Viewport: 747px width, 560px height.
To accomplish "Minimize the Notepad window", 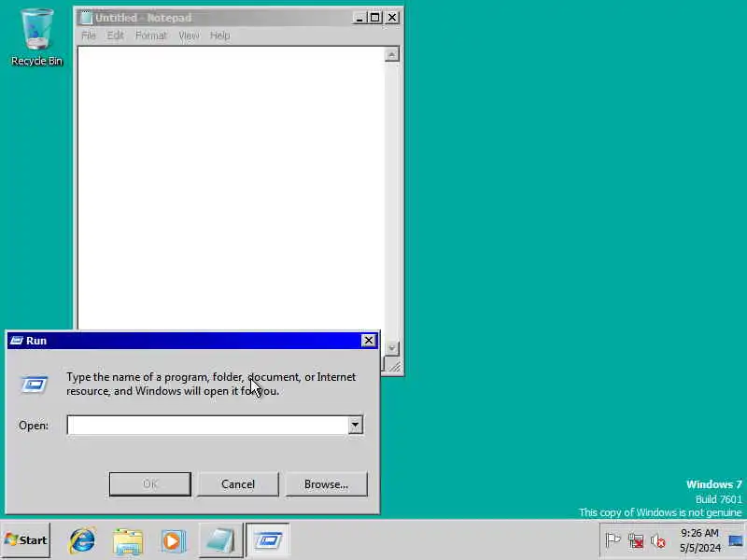I will pos(359,18).
